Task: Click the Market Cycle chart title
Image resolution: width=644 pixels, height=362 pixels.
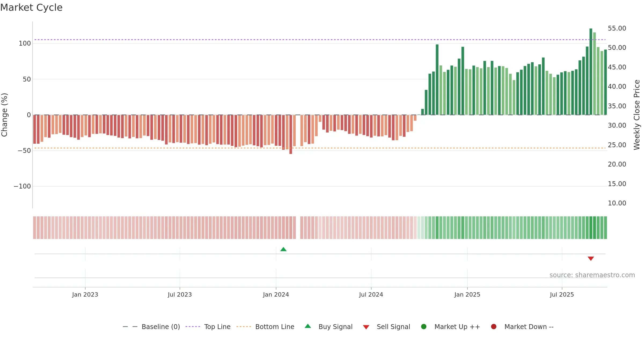Action: pyautogui.click(x=31, y=8)
